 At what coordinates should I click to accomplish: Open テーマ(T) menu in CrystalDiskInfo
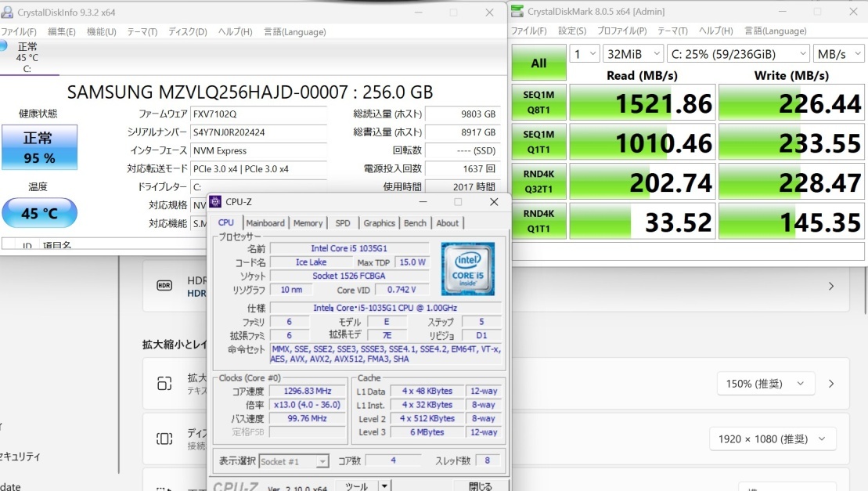pos(142,31)
